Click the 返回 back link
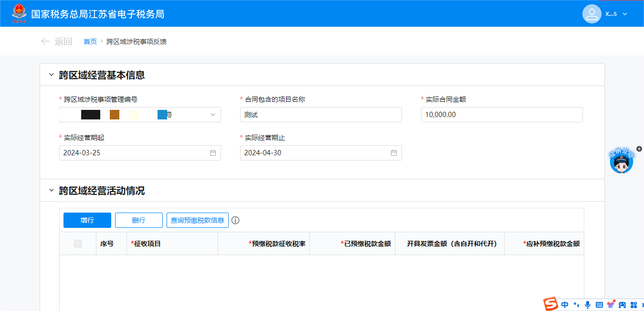This screenshot has height=311, width=644. [x=56, y=42]
